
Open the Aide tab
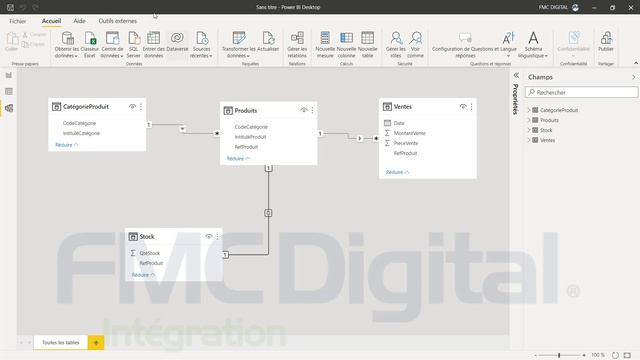[79, 21]
